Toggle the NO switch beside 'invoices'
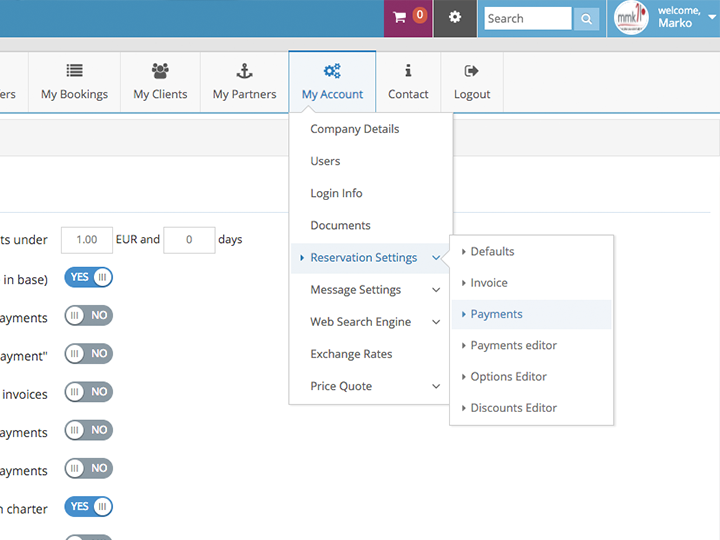 pyautogui.click(x=89, y=392)
